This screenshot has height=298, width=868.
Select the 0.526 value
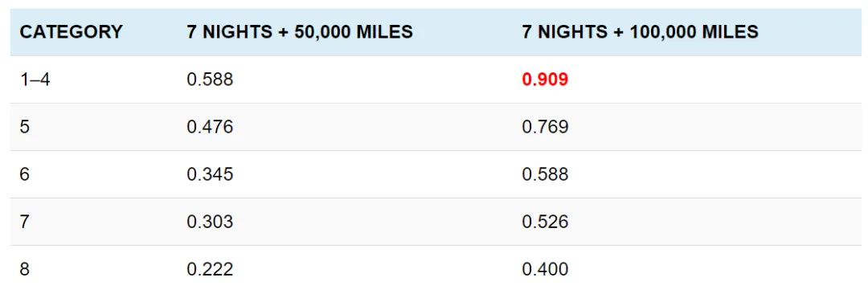pyautogui.click(x=545, y=222)
